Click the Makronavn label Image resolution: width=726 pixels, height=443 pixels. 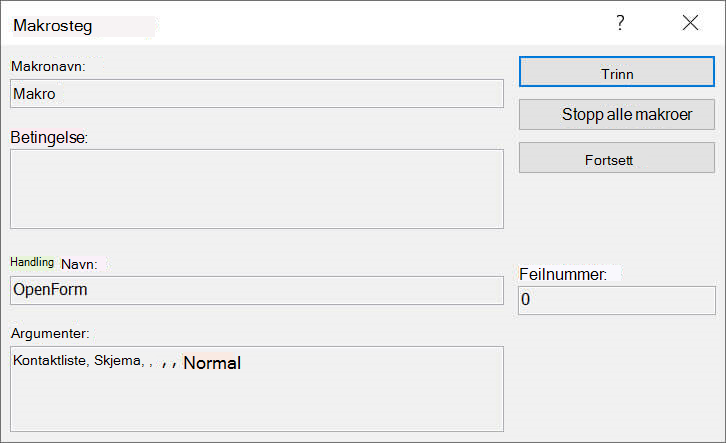coord(49,66)
